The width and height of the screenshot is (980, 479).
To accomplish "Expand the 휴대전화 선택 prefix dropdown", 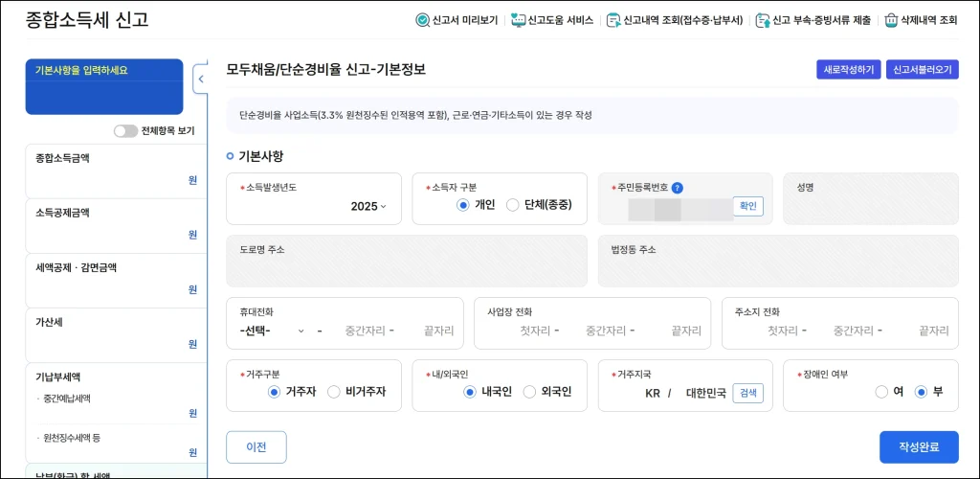I will point(272,331).
